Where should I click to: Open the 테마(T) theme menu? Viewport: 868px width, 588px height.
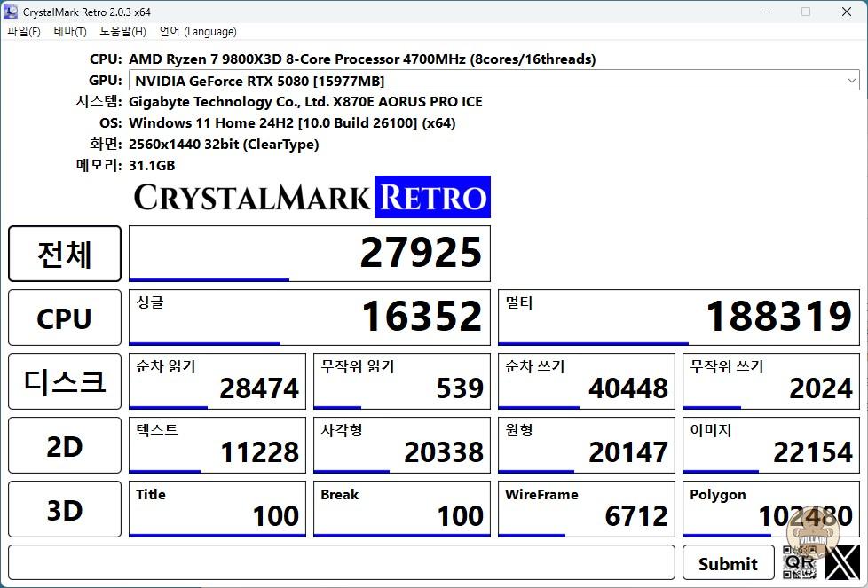coord(70,32)
